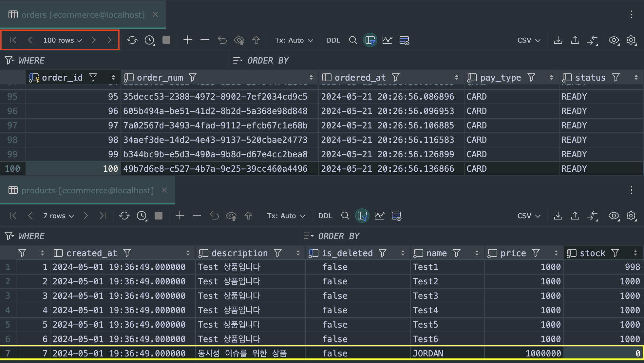Expand the 100 rows page size dropdown
Viewport: 644px width, 363px height.
62,40
